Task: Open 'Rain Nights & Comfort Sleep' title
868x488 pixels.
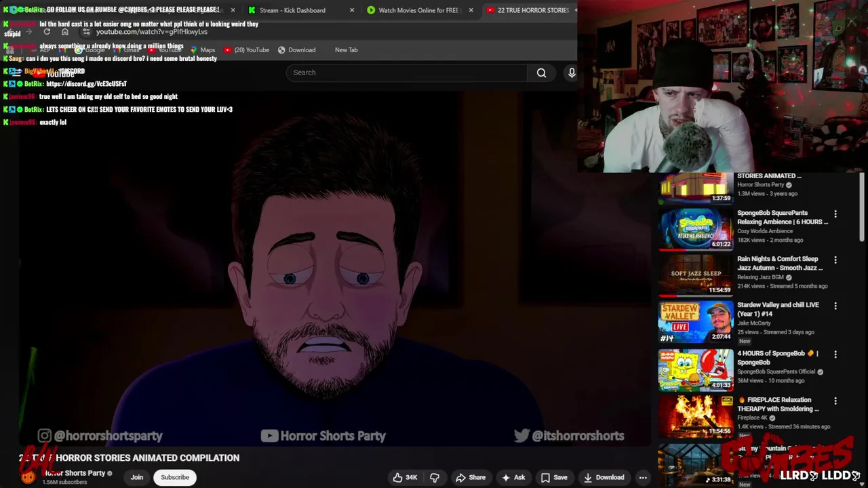Action: [x=780, y=263]
